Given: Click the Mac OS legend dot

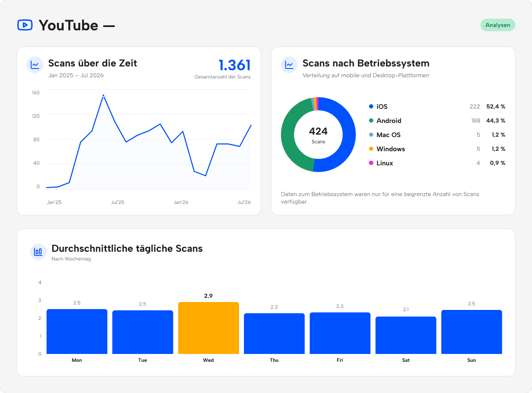Looking at the screenshot, I should click(371, 135).
